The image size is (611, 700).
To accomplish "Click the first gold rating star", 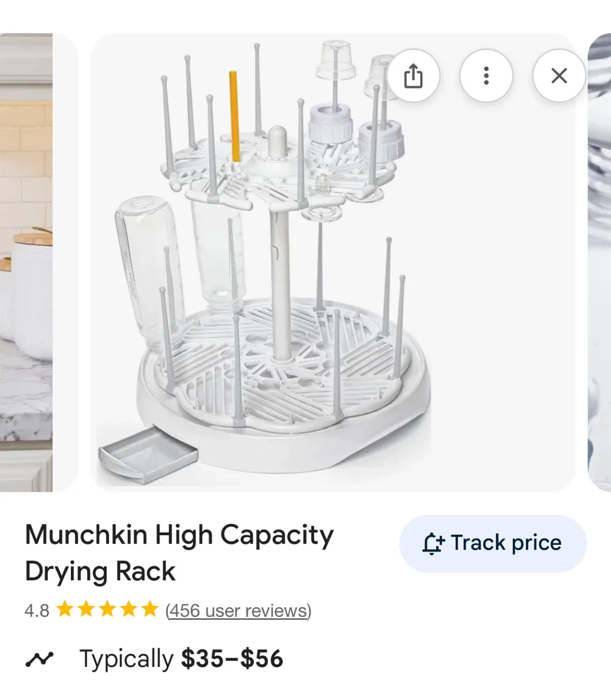I will pos(65,609).
